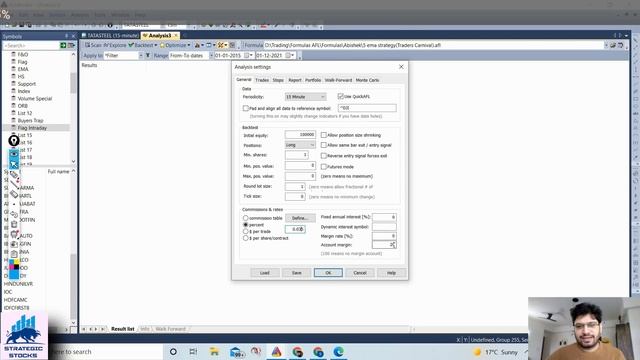Open the Report tab
Viewport: 640px width, 360px height.
pos(295,80)
